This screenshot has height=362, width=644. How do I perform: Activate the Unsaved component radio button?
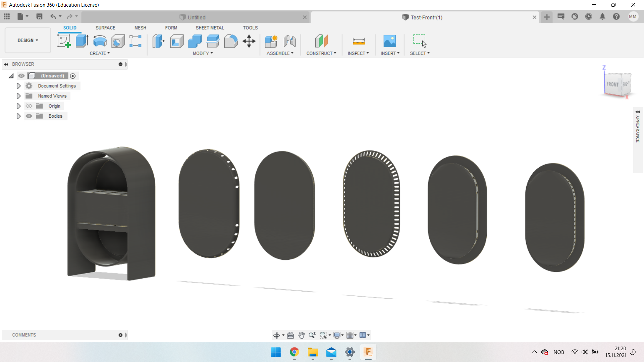click(73, 76)
